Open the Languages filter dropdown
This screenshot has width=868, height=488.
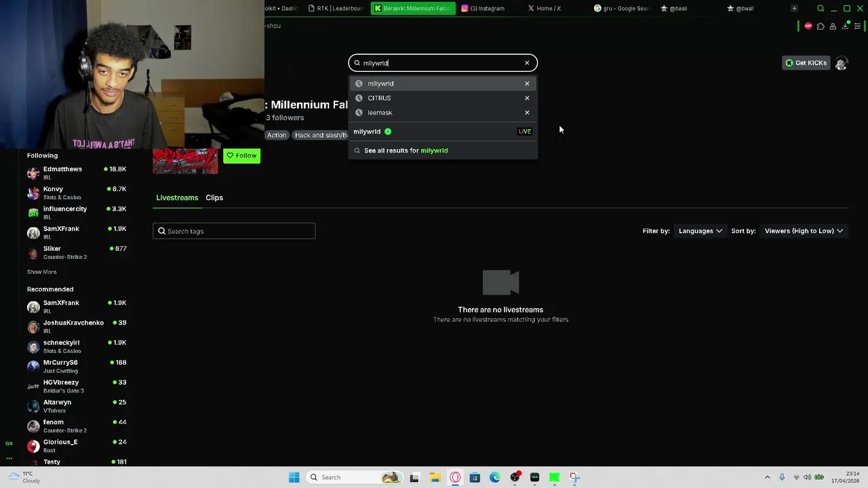pyautogui.click(x=701, y=231)
